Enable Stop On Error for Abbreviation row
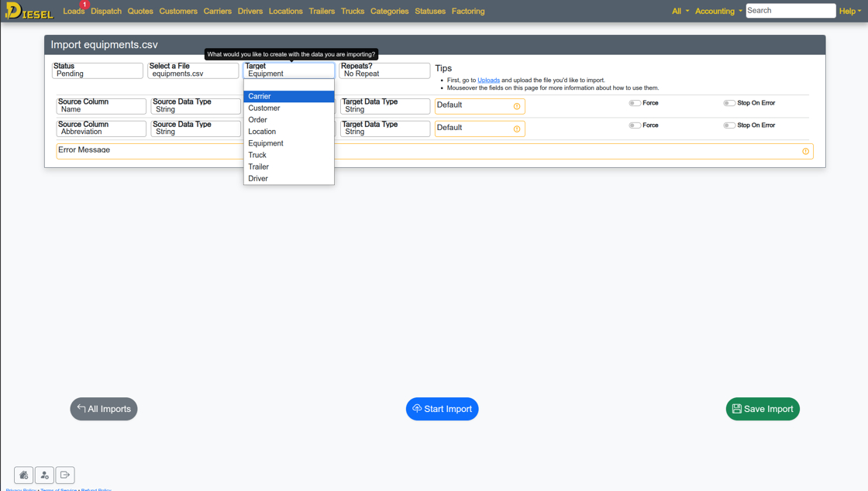The height and width of the screenshot is (491, 868). point(728,125)
